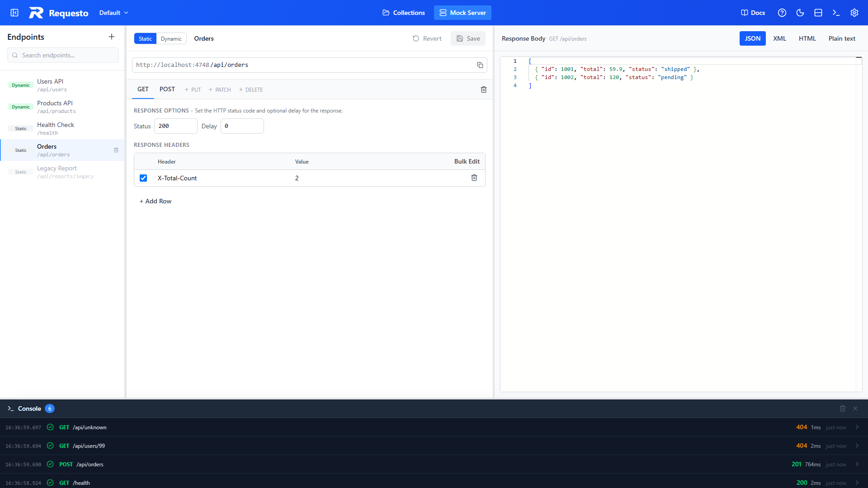Click the Revert button

427,38
